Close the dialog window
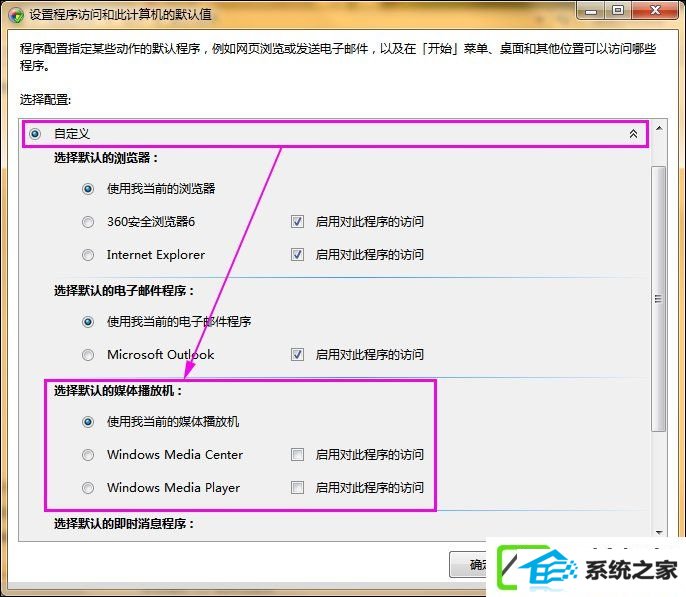This screenshot has height=597, width=686. click(x=655, y=11)
